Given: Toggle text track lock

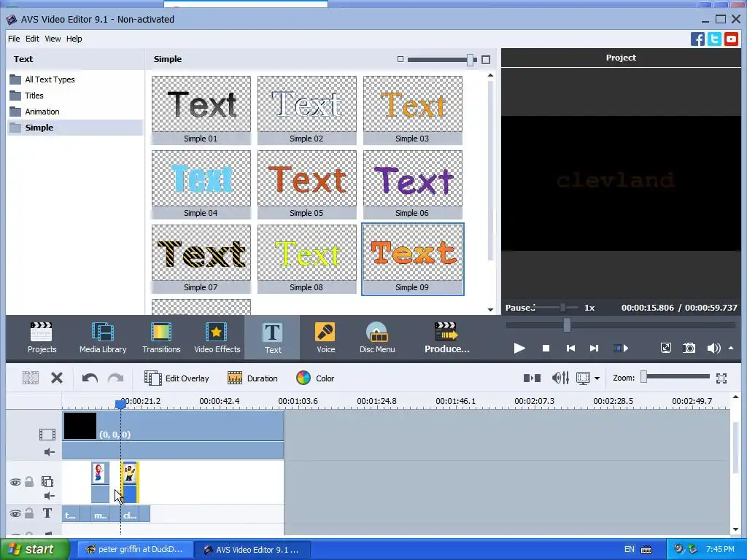Looking at the screenshot, I should [x=29, y=513].
